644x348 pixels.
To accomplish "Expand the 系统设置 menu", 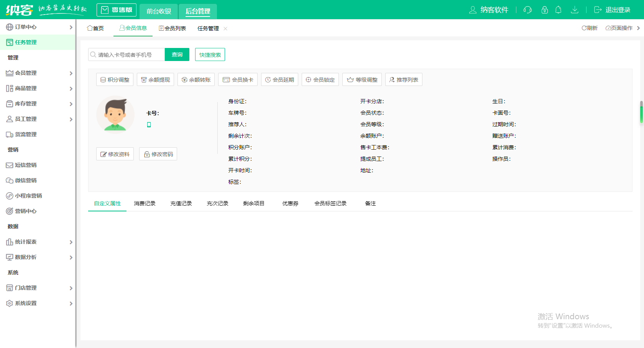I will pyautogui.click(x=26, y=303).
